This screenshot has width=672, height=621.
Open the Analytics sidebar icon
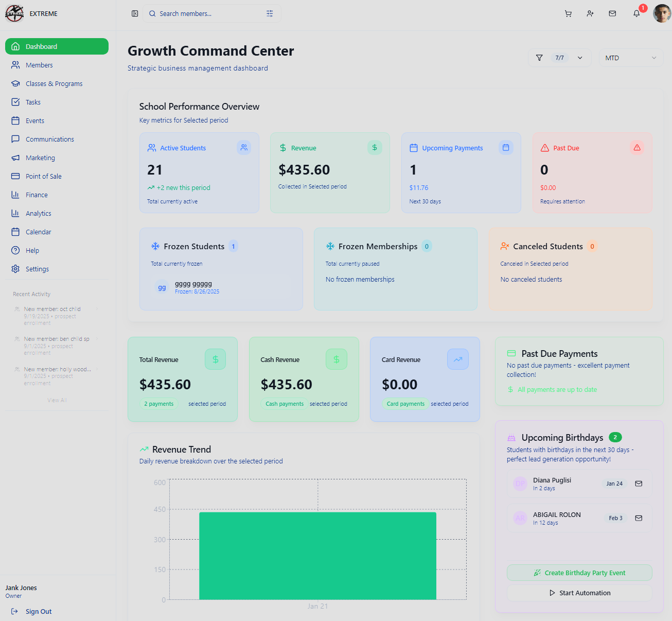coord(16,213)
